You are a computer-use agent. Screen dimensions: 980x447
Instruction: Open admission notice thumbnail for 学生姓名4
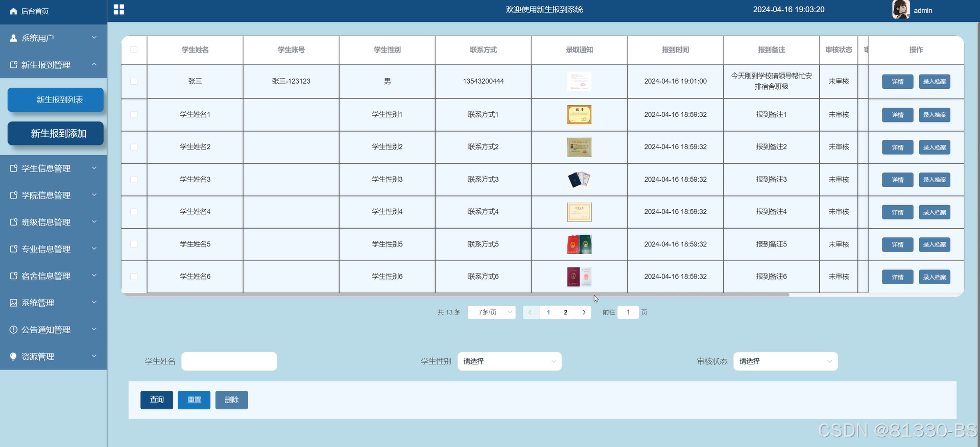coord(579,212)
